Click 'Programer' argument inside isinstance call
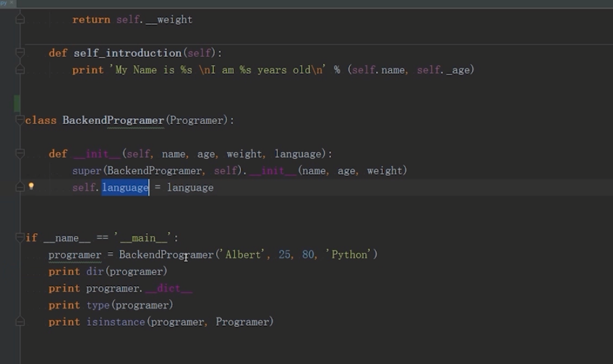The height and width of the screenshot is (364, 613). (242, 322)
